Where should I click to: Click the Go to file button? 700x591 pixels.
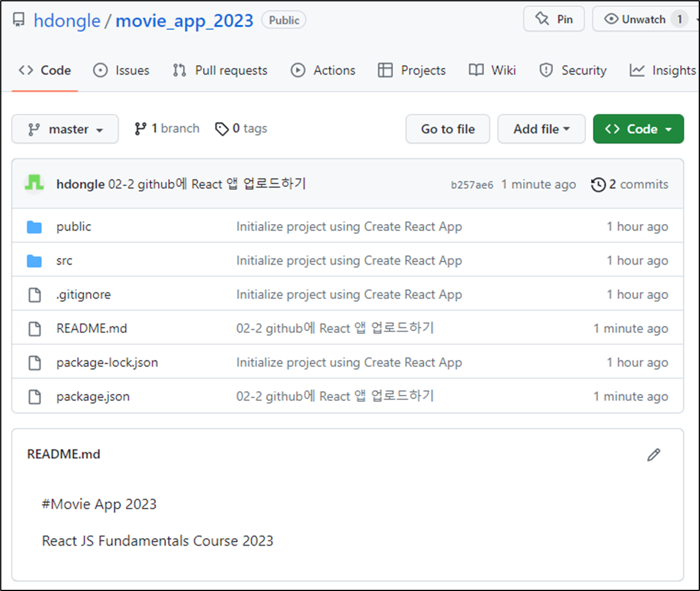[448, 129]
